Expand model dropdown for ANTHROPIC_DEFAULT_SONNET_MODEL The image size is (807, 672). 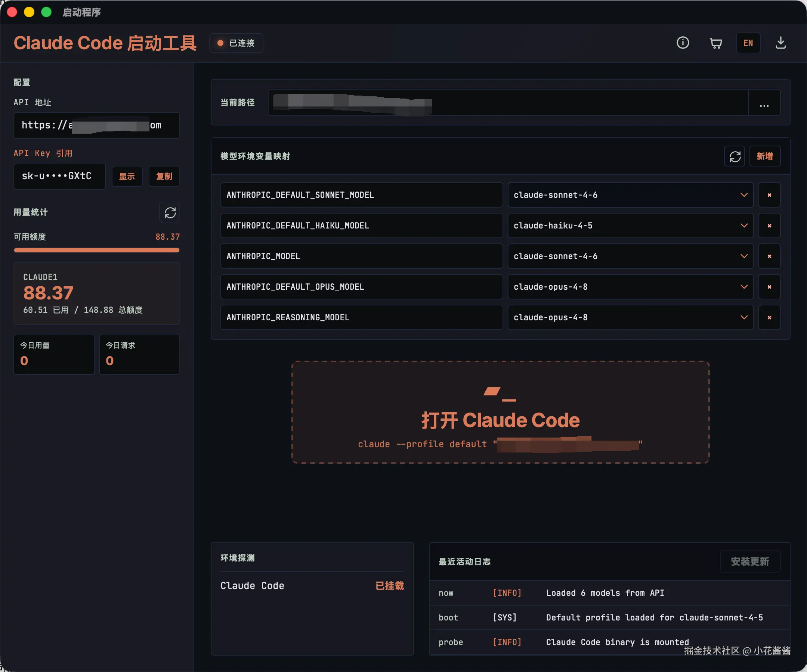[631, 195]
